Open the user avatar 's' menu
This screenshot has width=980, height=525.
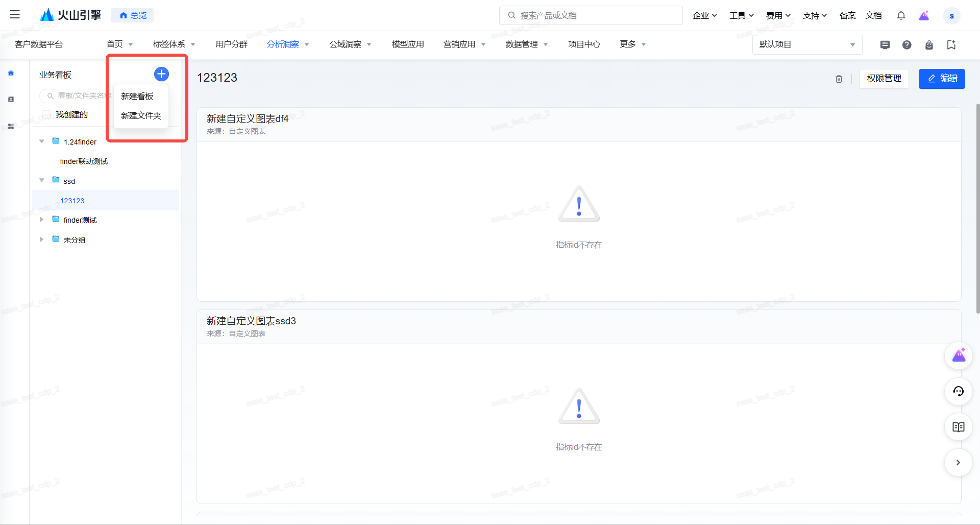(x=951, y=16)
